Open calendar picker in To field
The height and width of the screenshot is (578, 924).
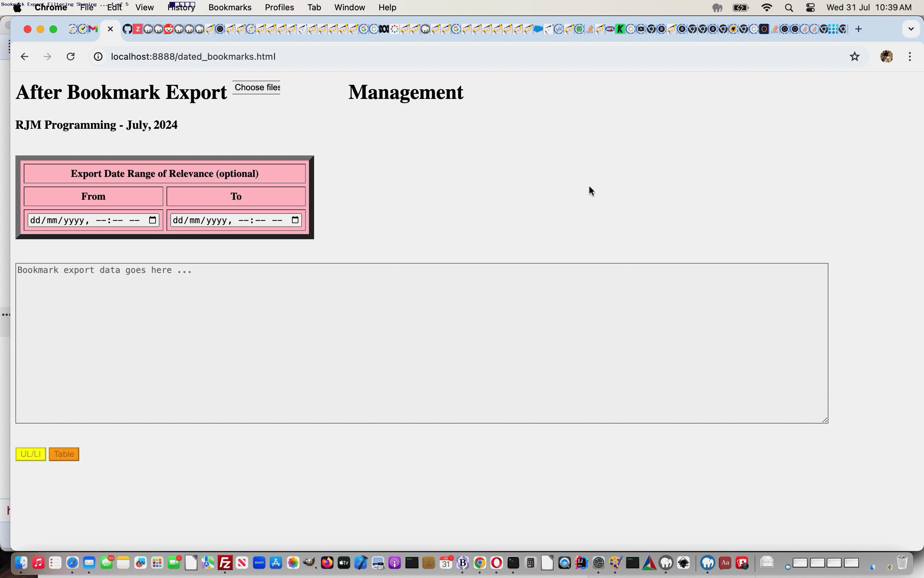point(295,220)
